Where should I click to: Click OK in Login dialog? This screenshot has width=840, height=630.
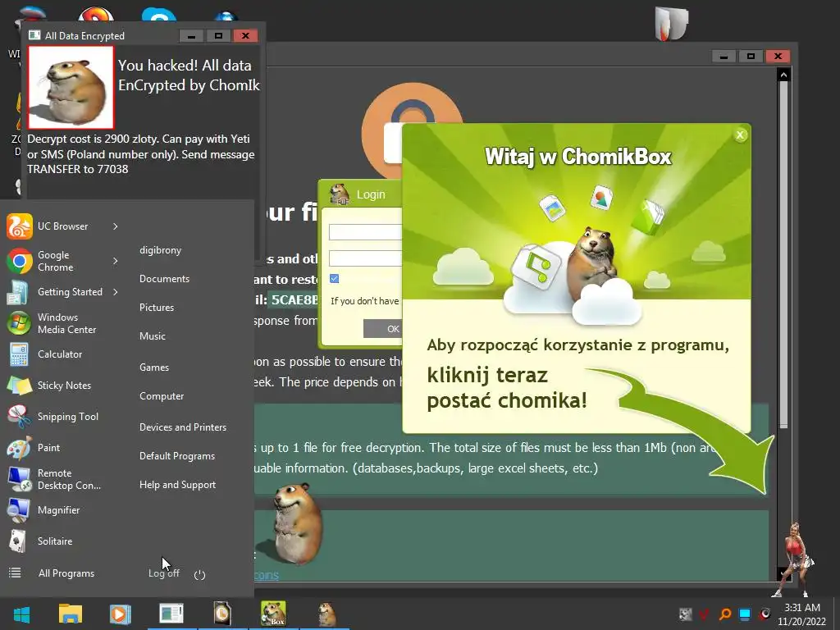(x=383, y=329)
